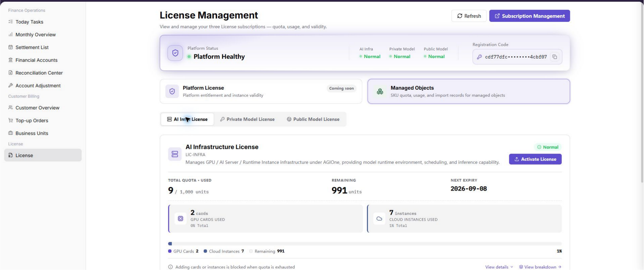This screenshot has height=270, width=644.
Task: Open Subscription Management
Action: pyautogui.click(x=530, y=16)
